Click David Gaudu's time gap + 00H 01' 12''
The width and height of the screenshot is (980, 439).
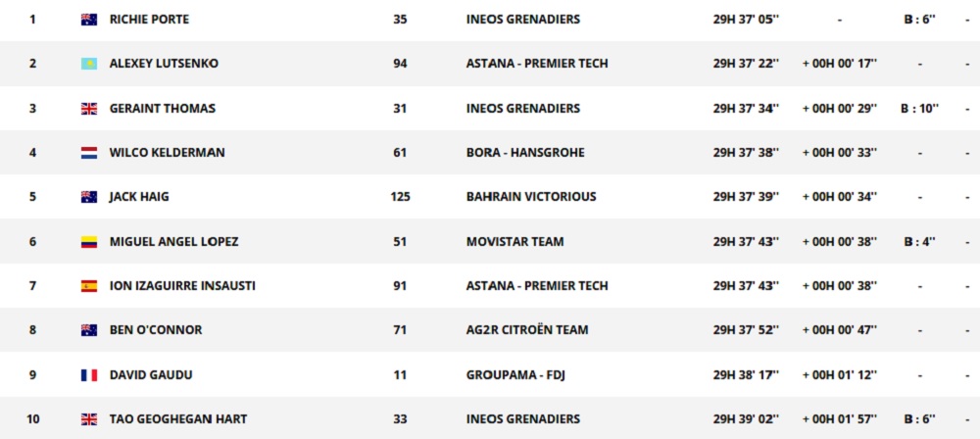(x=839, y=375)
